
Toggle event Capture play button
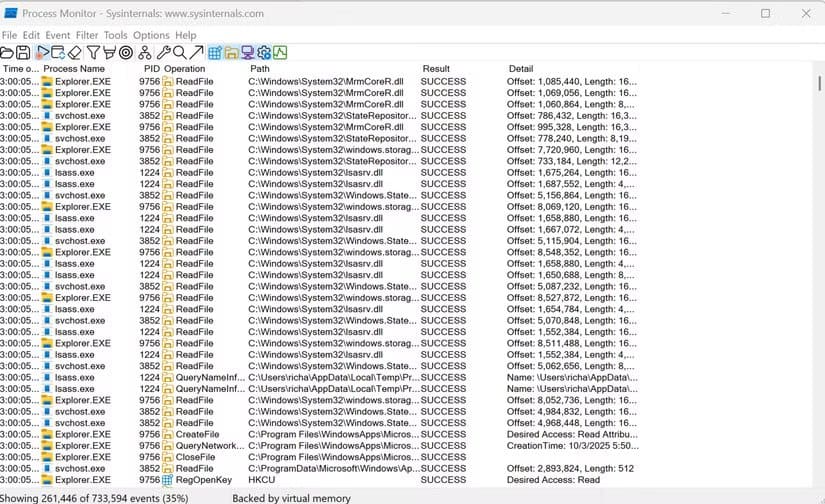[42, 52]
